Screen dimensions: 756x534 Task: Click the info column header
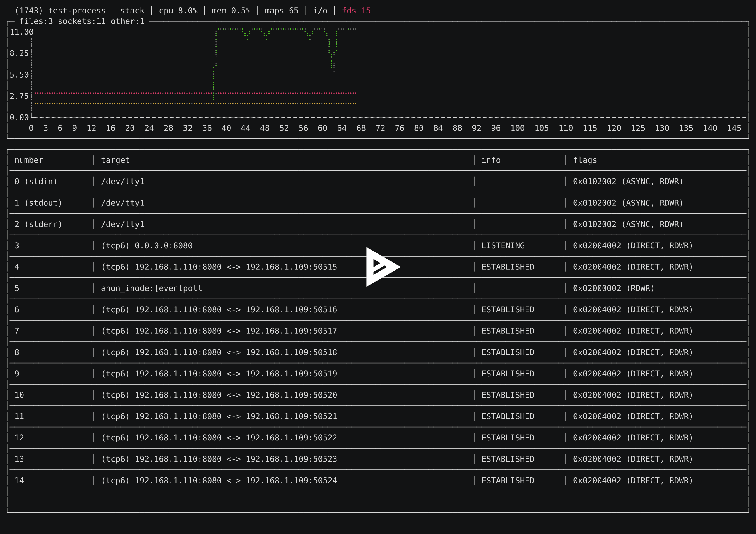[x=491, y=160]
